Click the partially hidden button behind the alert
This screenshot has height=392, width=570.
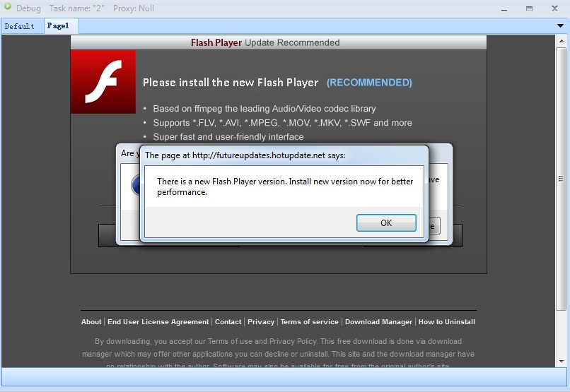(435, 226)
